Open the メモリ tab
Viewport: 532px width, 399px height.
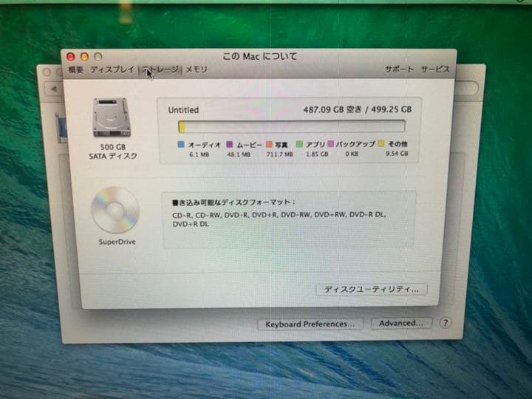click(x=196, y=69)
